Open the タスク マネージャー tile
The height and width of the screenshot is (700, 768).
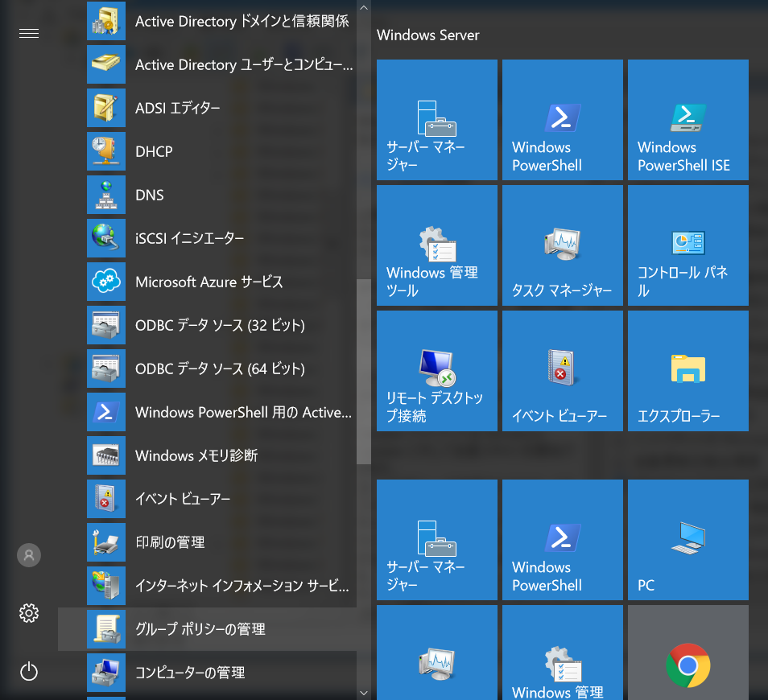click(x=562, y=245)
